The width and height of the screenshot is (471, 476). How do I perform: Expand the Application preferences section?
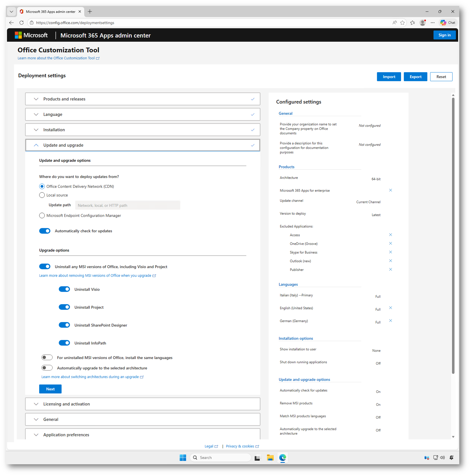[143, 434]
